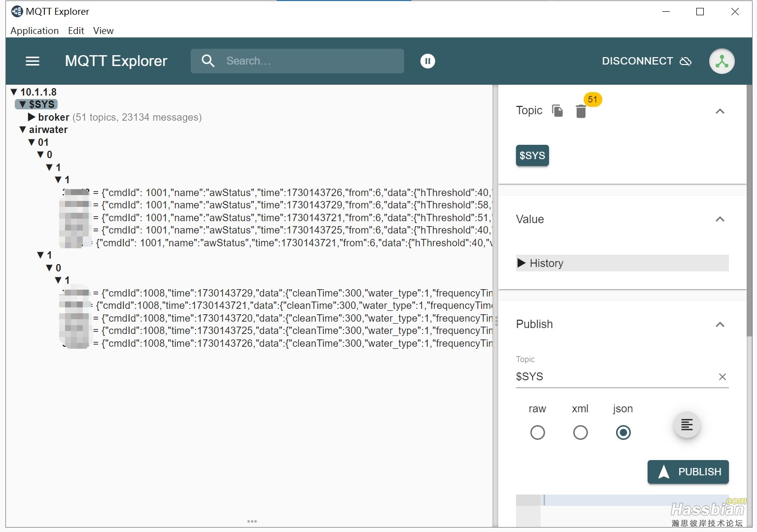
Task: Open the hamburger navigation menu
Action: [x=33, y=61]
